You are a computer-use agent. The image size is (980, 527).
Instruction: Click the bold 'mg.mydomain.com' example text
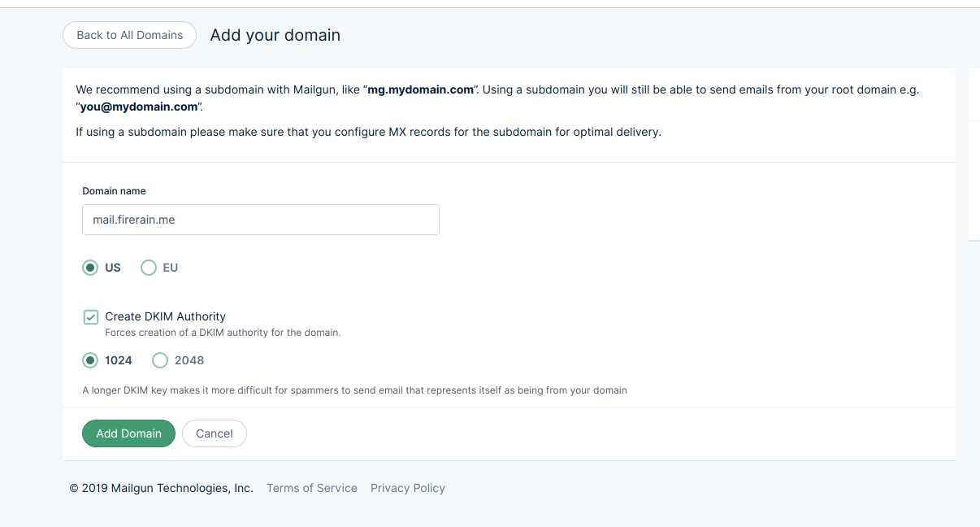coord(420,89)
